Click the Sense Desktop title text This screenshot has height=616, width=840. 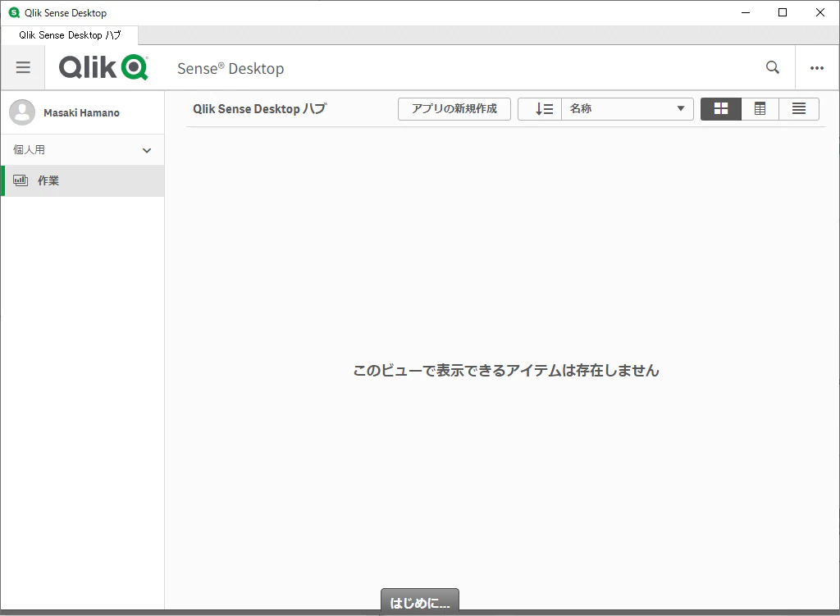point(231,69)
